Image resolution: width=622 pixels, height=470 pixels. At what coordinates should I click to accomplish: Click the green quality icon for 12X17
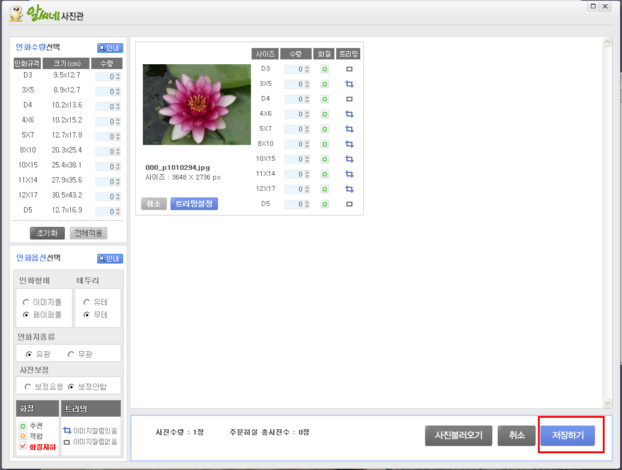click(x=325, y=188)
